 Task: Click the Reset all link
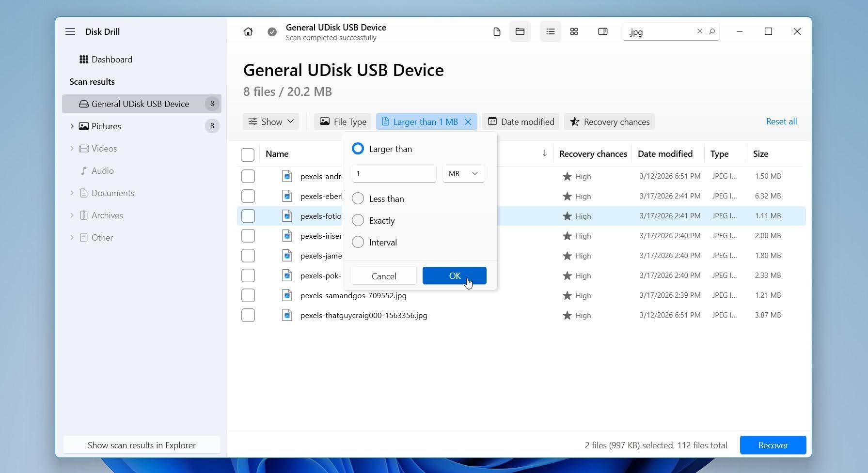point(781,122)
